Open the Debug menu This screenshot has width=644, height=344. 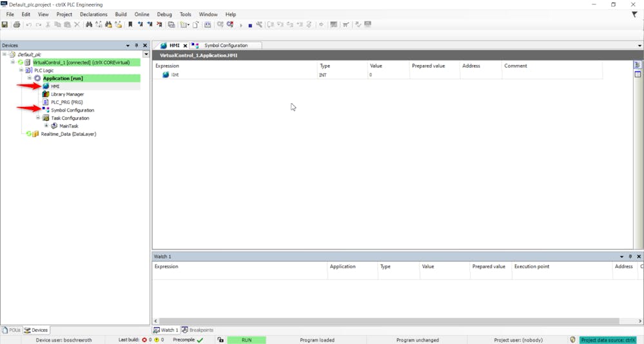[x=164, y=14]
